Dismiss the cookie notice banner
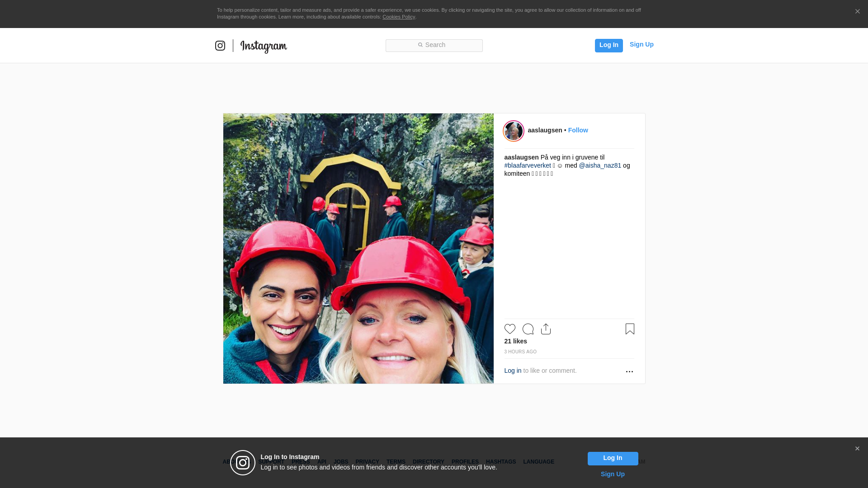The height and width of the screenshot is (488, 868). click(857, 11)
